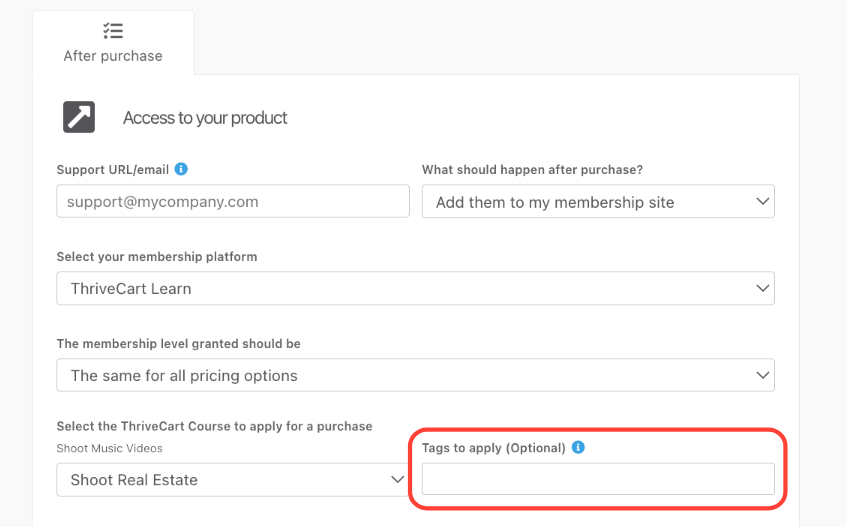846x527 pixels.
Task: Click the info icon next to Support URL/email
Action: click(x=181, y=169)
